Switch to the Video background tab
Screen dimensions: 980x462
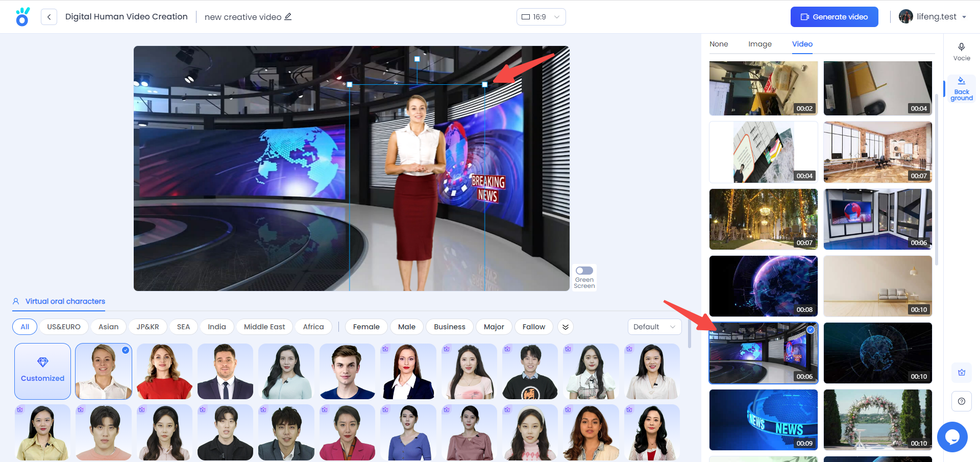802,44
